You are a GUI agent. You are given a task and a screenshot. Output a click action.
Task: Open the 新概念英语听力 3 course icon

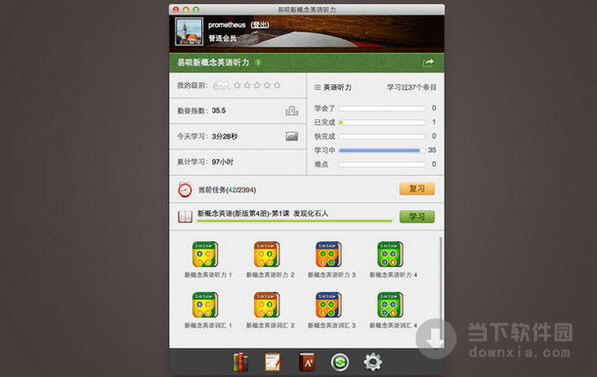pos(328,254)
